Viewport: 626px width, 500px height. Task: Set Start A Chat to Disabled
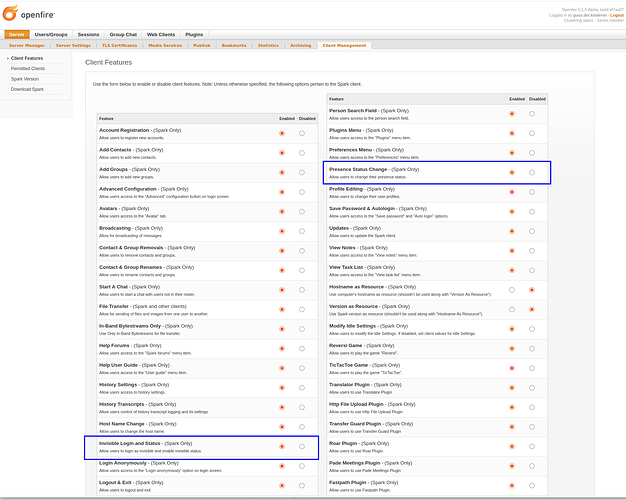[302, 290]
